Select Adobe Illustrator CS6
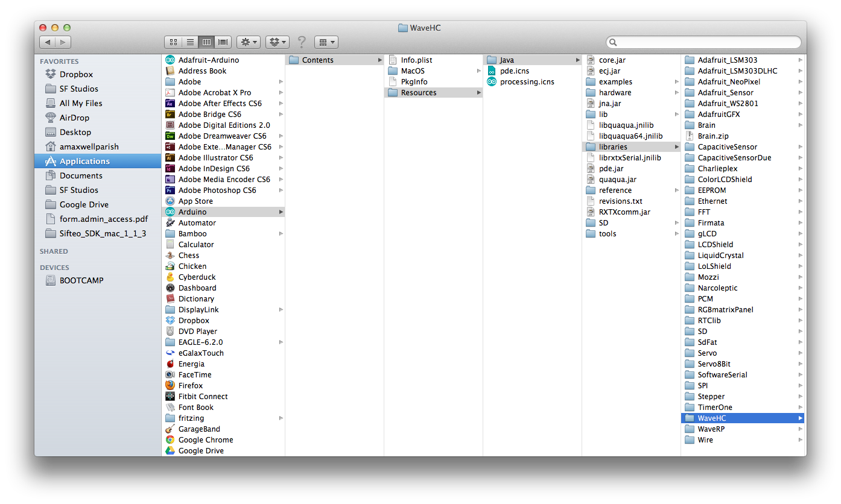Screen dimensions: 841x504 pyautogui.click(x=223, y=157)
